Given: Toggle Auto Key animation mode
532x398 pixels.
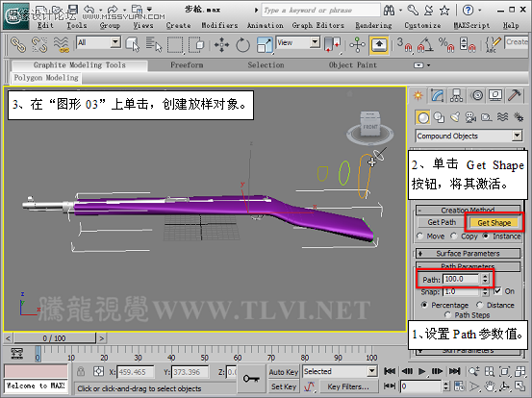Looking at the screenshot, I should [x=283, y=372].
